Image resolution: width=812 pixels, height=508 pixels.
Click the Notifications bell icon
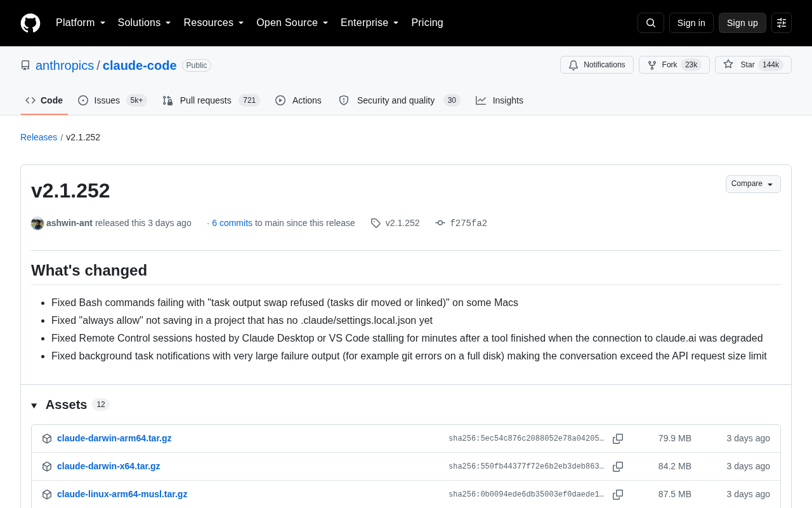tap(573, 65)
